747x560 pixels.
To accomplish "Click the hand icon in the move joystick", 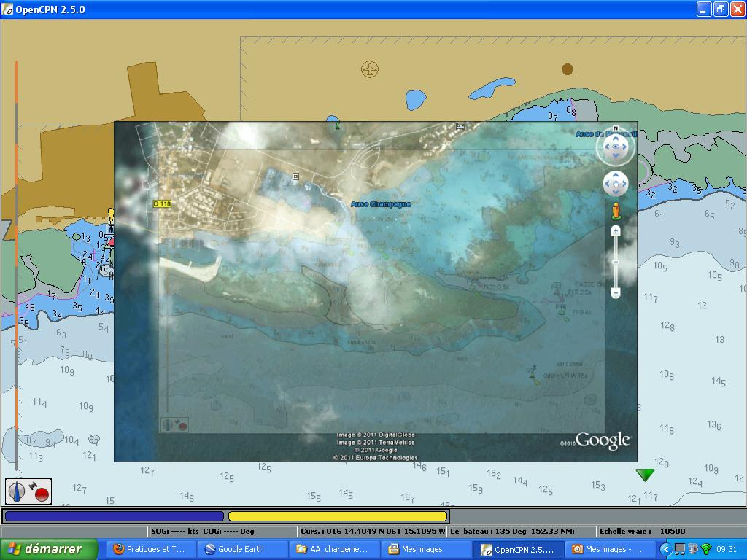I will 616,184.
